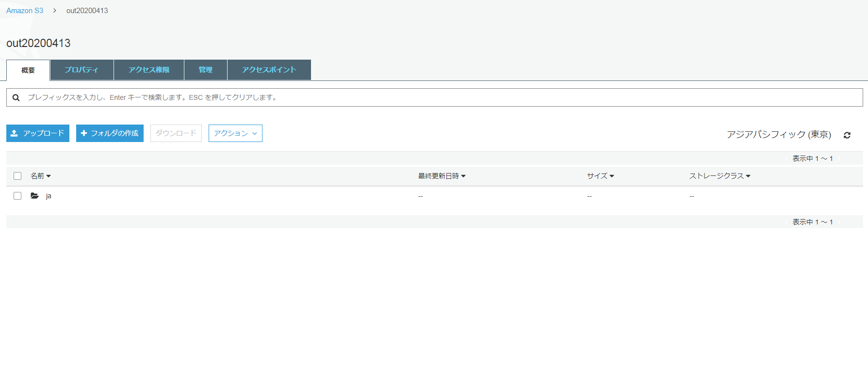Sort by 名前 column

40,176
